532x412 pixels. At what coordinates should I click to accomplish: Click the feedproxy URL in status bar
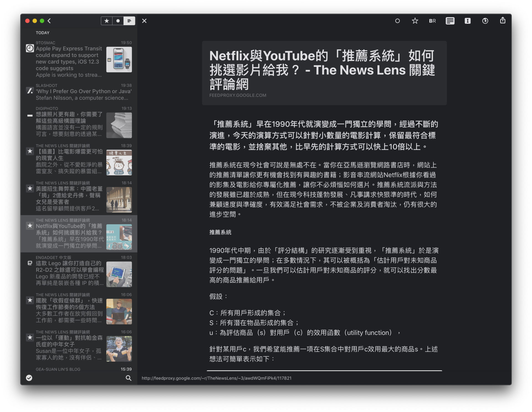pos(217,378)
